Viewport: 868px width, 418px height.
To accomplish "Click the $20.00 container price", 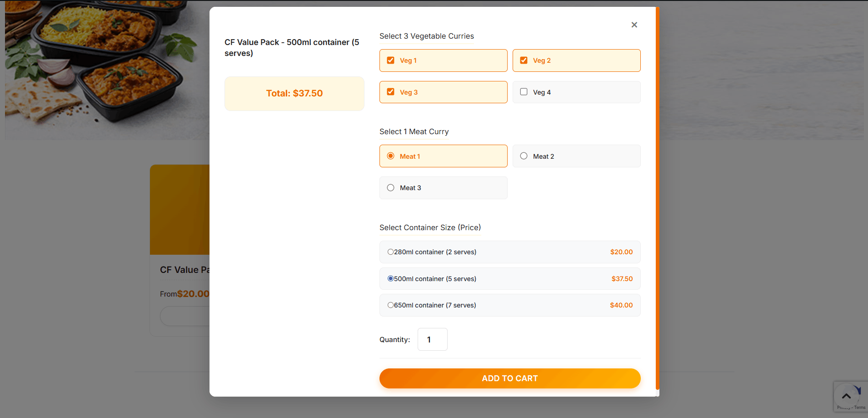I will [621, 252].
